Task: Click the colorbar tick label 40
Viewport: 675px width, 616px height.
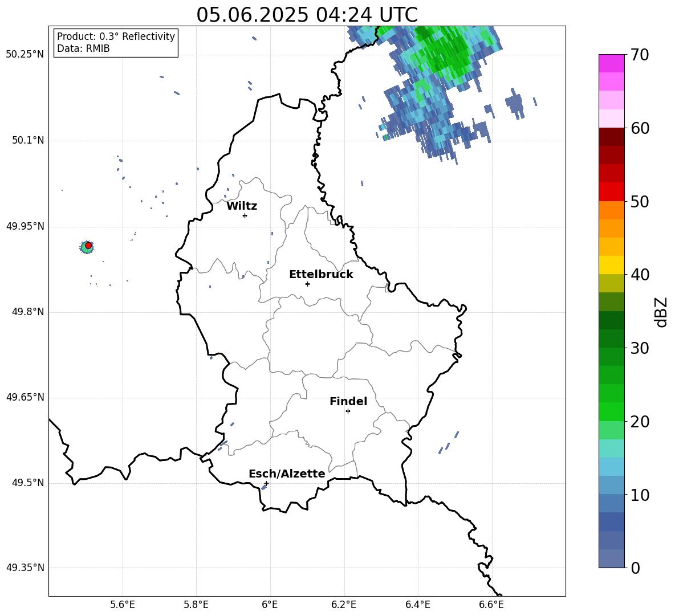Action: pos(639,275)
